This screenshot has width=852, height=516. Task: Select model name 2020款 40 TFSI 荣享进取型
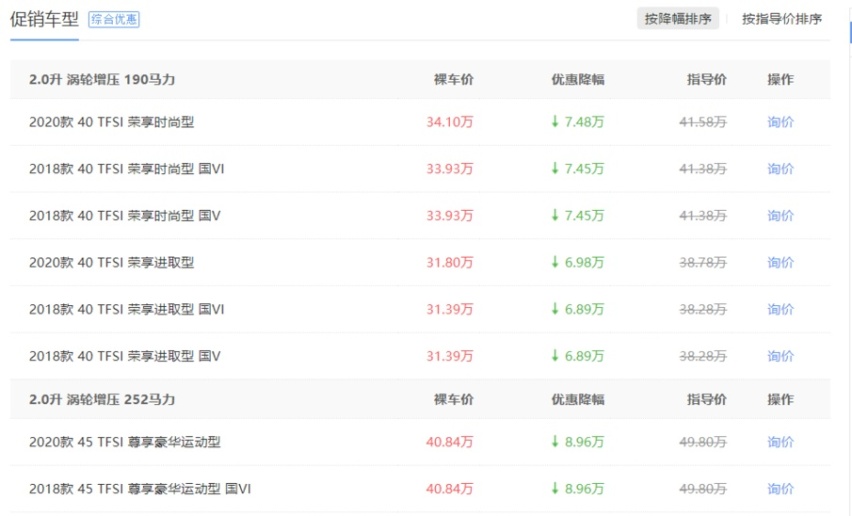tap(111, 262)
